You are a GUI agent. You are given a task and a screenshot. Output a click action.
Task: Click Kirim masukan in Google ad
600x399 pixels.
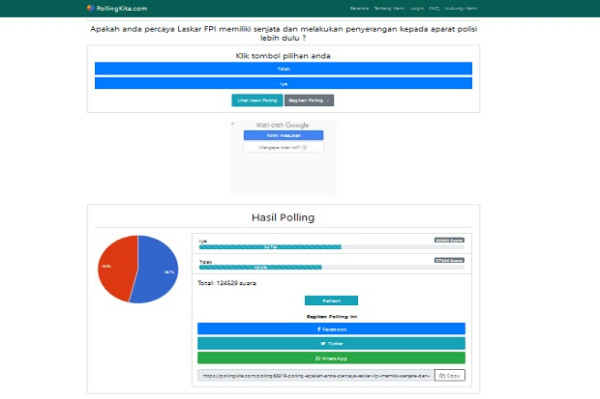point(284,135)
